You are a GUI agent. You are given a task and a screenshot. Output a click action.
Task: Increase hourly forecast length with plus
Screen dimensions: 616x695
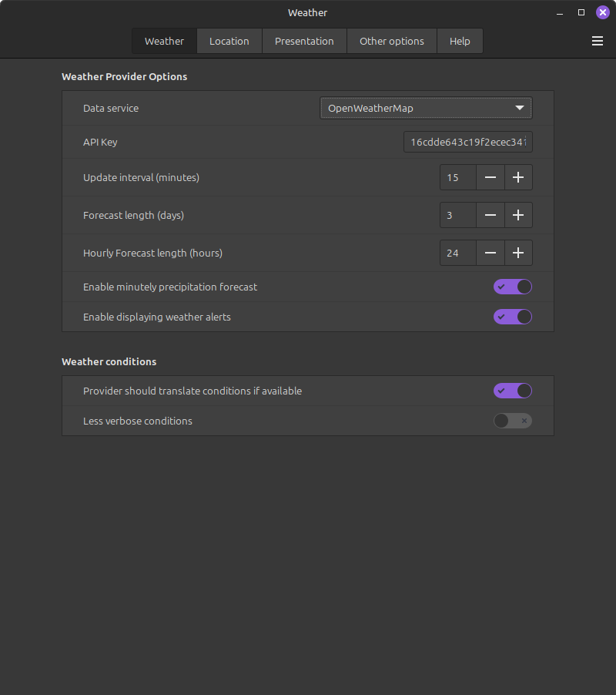(518, 253)
